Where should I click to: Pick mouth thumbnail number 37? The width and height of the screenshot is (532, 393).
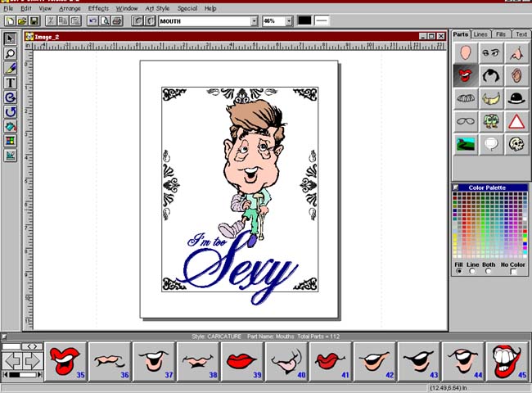[x=154, y=361]
